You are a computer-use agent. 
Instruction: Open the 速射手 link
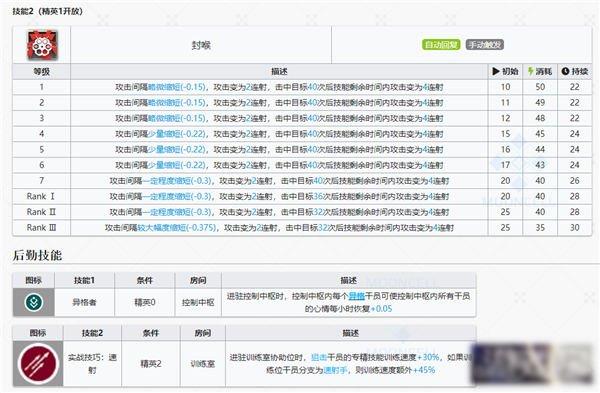335,370
